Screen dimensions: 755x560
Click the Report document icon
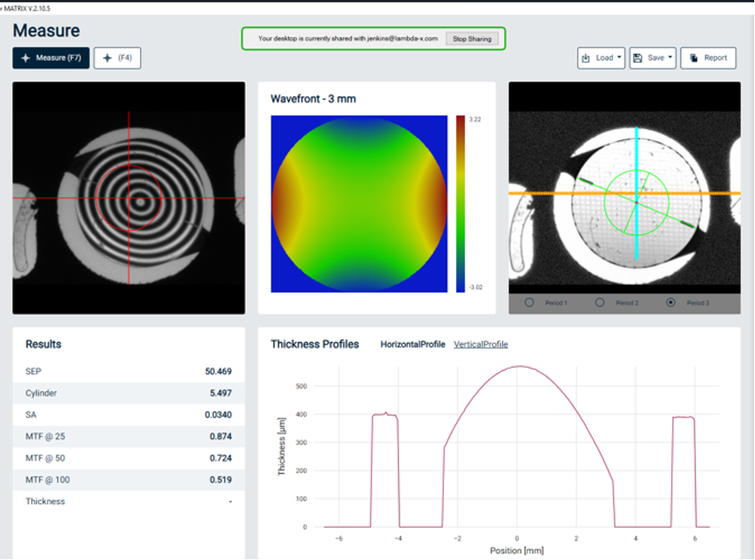point(694,58)
